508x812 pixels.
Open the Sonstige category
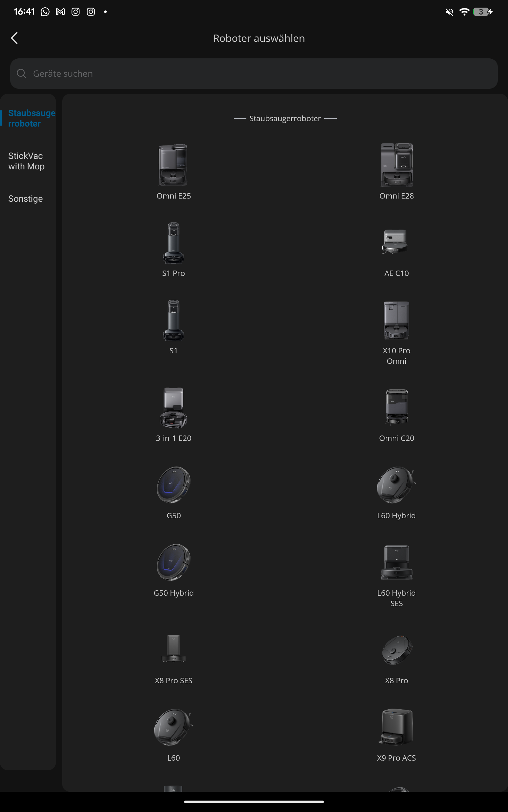point(25,199)
